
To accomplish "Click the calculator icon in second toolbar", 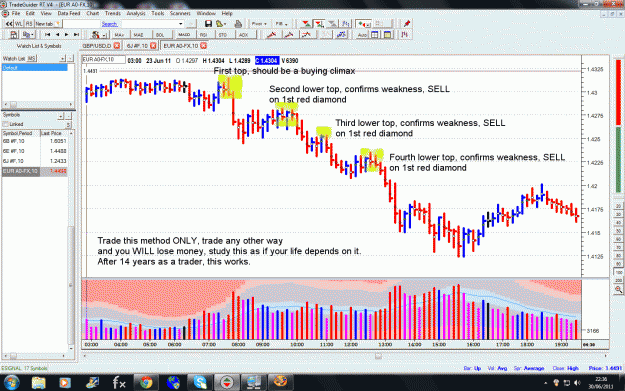I will point(14,35).
